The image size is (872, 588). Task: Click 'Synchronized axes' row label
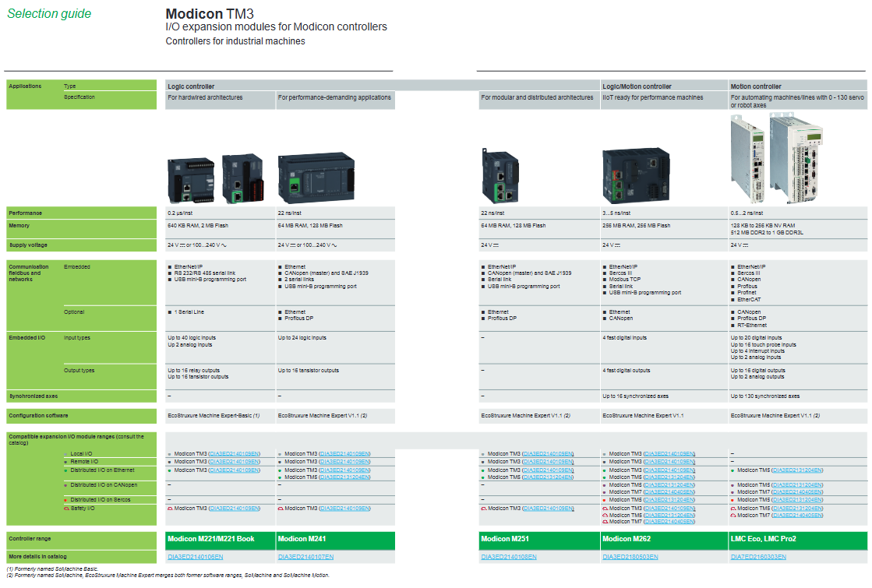34,396
